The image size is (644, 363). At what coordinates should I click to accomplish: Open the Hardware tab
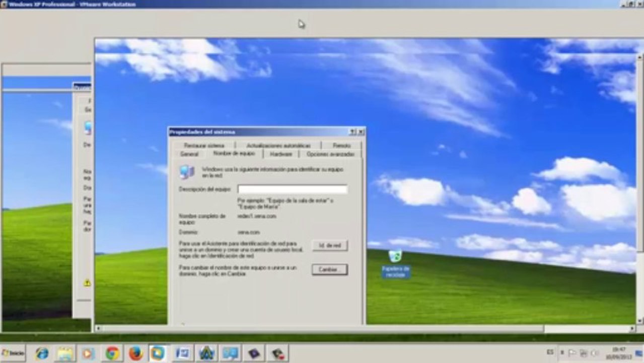pos(281,154)
